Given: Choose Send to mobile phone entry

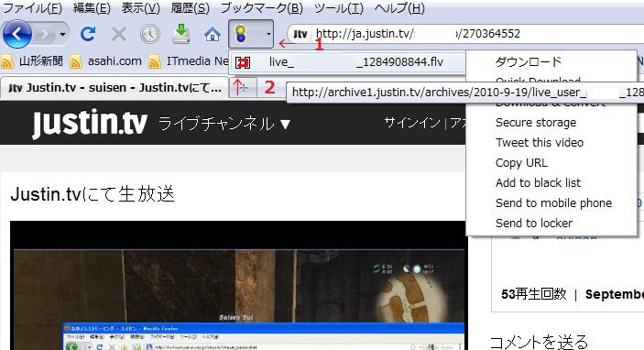Looking at the screenshot, I should (x=553, y=202).
